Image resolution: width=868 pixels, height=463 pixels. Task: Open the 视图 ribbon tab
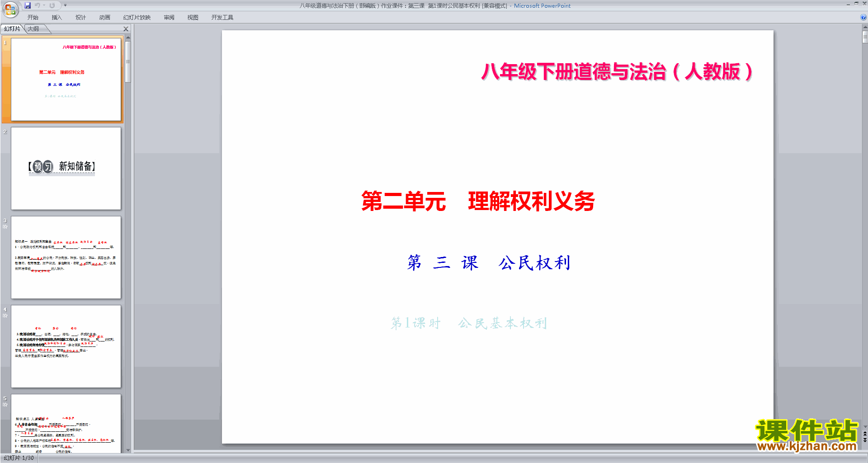point(193,17)
